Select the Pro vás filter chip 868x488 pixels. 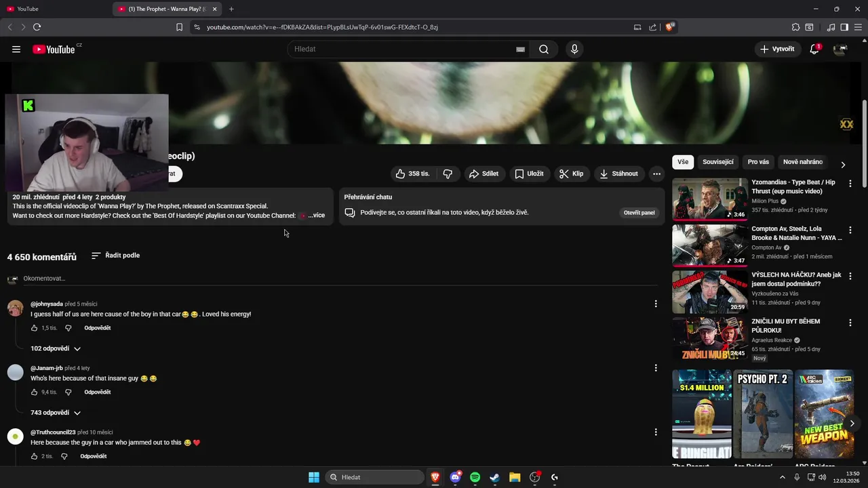tap(758, 162)
